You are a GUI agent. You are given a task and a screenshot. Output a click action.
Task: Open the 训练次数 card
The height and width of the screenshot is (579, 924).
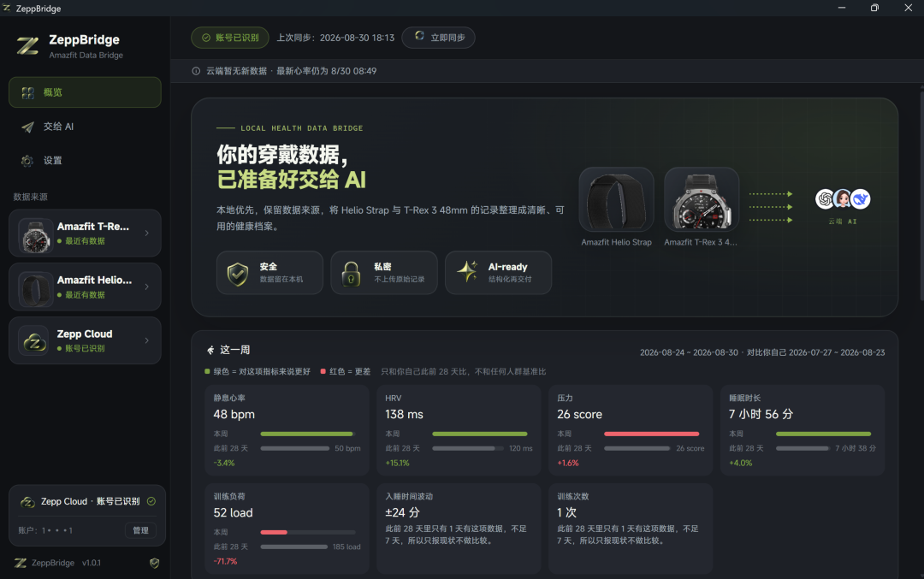click(631, 529)
